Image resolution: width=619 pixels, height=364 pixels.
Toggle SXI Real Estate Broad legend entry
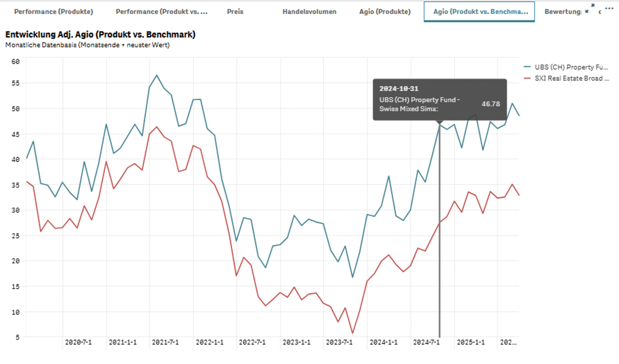coord(571,78)
